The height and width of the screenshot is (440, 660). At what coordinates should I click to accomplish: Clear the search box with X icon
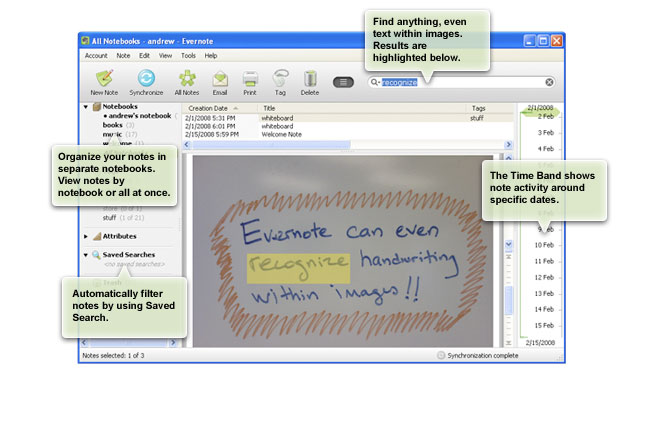(x=549, y=82)
